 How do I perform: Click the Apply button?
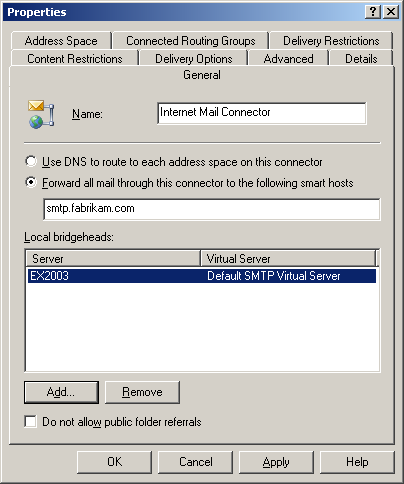[x=276, y=462]
